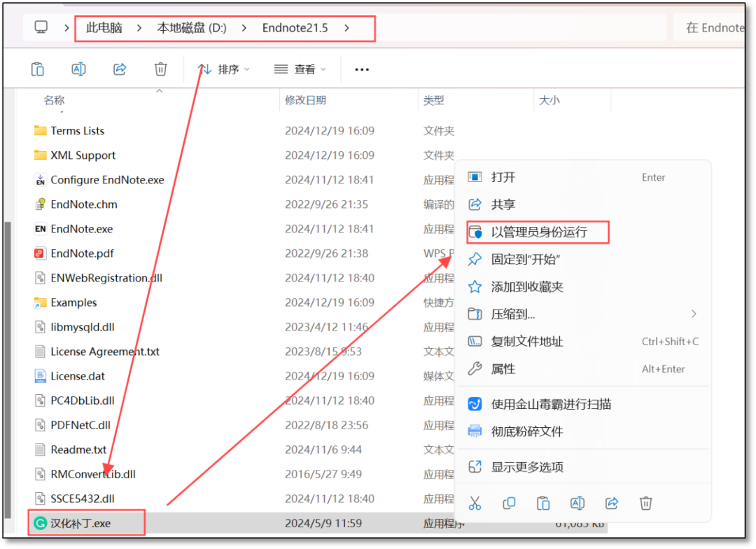The height and width of the screenshot is (549, 756).
Task: Sort by the 类型 column header
Action: coord(433,100)
